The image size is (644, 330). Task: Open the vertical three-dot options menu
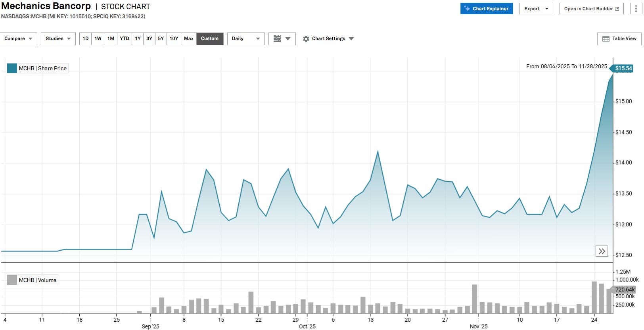636,9
